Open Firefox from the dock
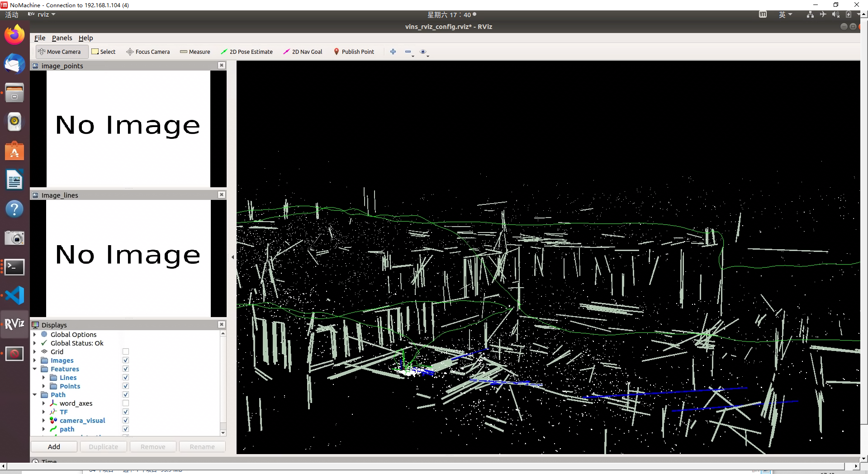The height and width of the screenshot is (474, 868). click(14, 35)
